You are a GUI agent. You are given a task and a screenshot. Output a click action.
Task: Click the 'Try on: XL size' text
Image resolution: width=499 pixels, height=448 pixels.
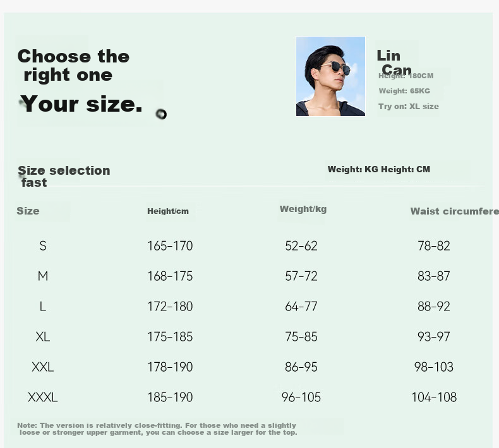pos(409,106)
